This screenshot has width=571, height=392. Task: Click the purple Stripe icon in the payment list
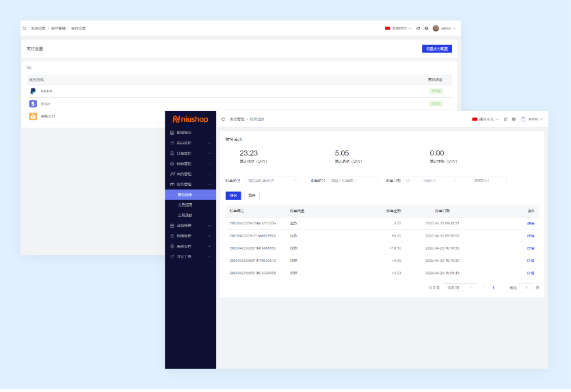coord(33,103)
